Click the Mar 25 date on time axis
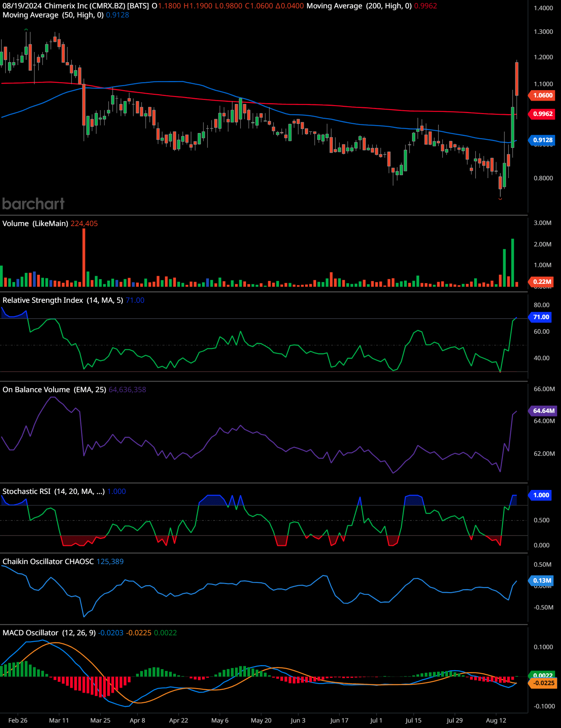Screen dimensions: 561x728 pyautogui.click(x=100, y=720)
